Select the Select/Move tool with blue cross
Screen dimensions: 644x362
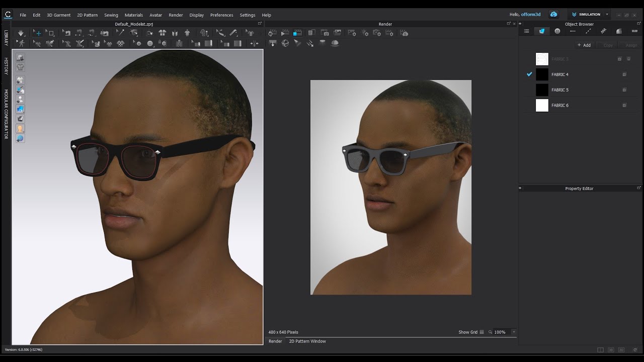pyautogui.click(x=38, y=33)
